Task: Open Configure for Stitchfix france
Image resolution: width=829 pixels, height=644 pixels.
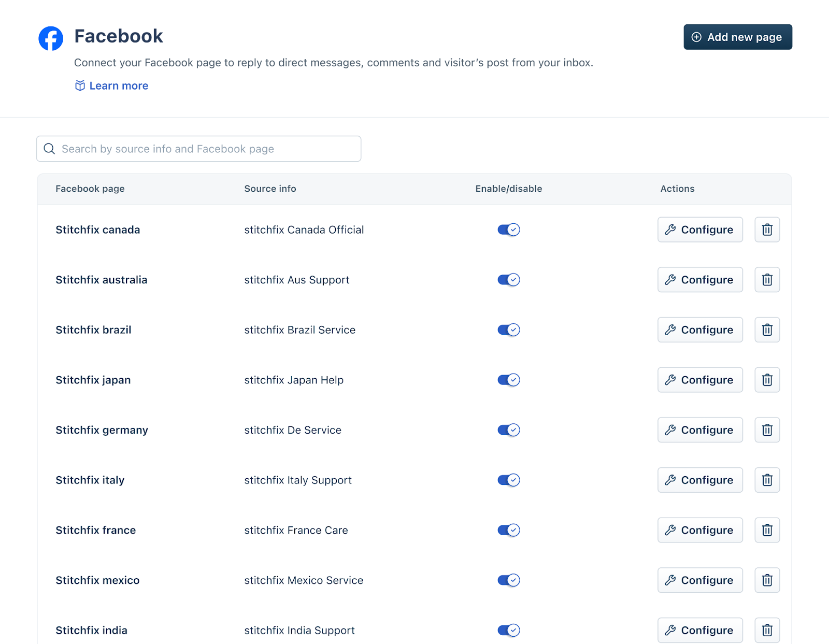Action: pos(700,530)
